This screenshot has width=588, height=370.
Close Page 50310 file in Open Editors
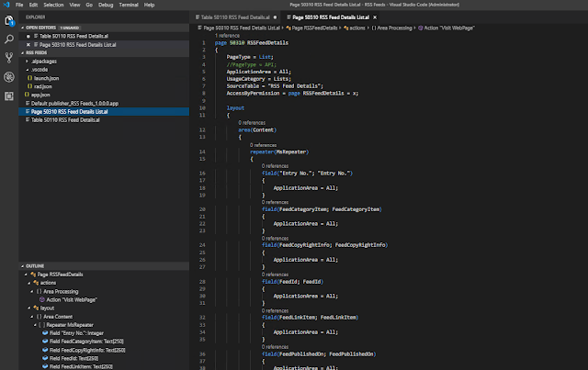click(28, 44)
